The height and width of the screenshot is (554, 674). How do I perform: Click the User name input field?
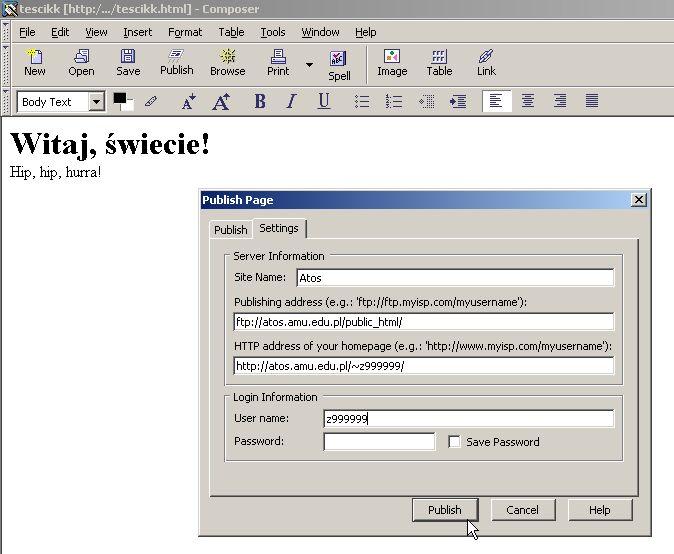tap(469, 419)
